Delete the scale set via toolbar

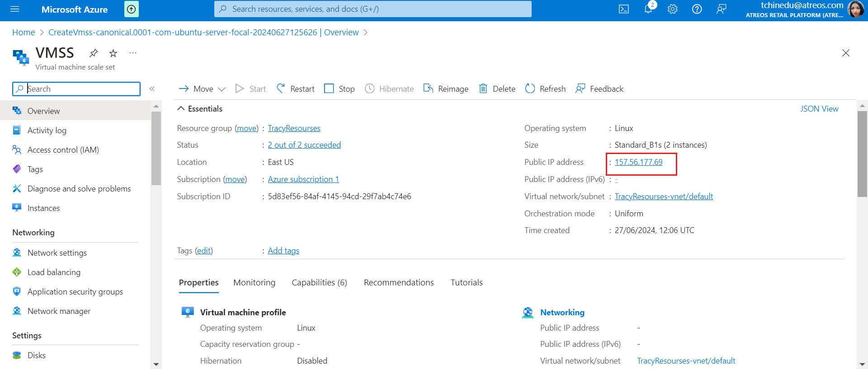click(497, 89)
